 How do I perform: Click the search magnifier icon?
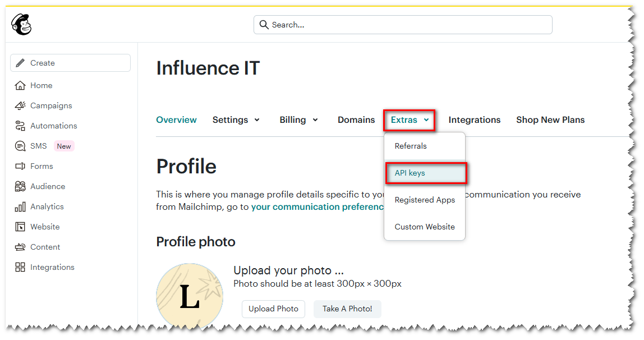(x=264, y=25)
